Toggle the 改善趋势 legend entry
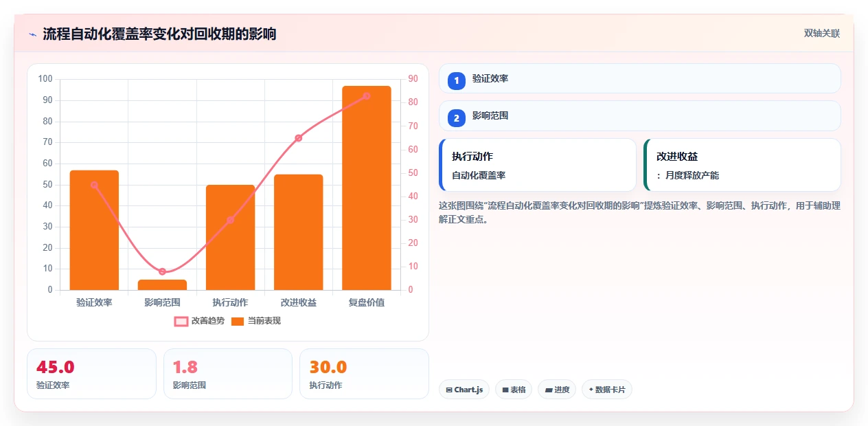 click(x=199, y=321)
